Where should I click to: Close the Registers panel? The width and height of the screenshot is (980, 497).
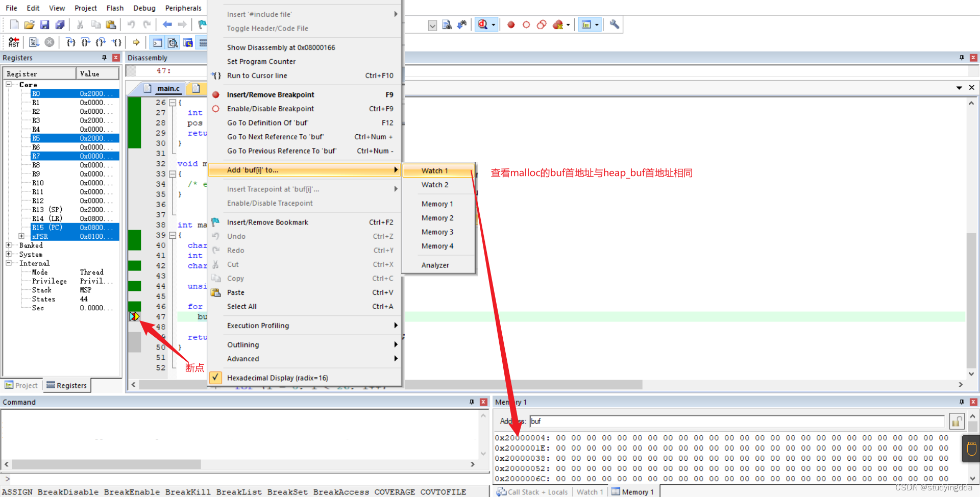tap(116, 58)
